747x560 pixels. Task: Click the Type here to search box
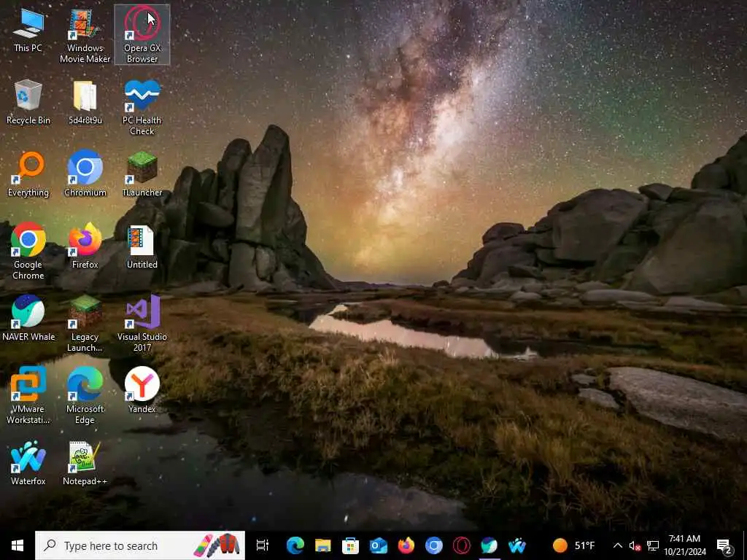[x=140, y=545]
